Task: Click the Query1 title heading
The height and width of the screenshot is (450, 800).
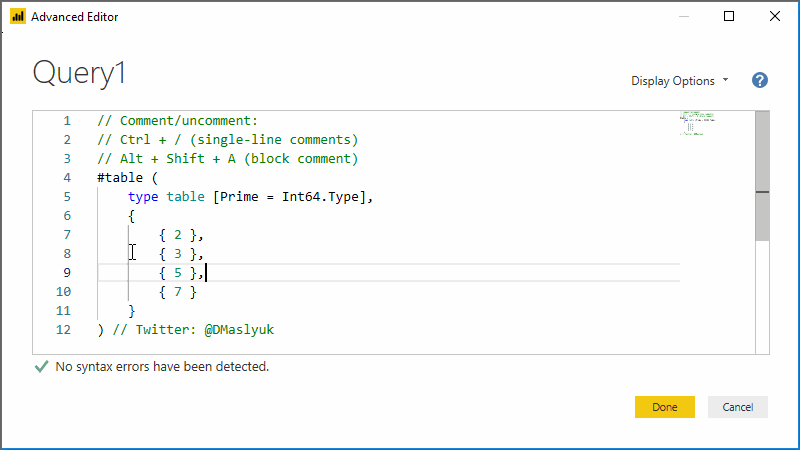Action: [x=79, y=72]
